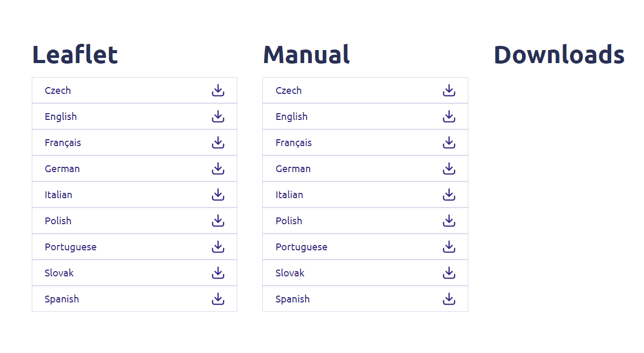Click download icon beside Français in Leaflet

(x=218, y=142)
